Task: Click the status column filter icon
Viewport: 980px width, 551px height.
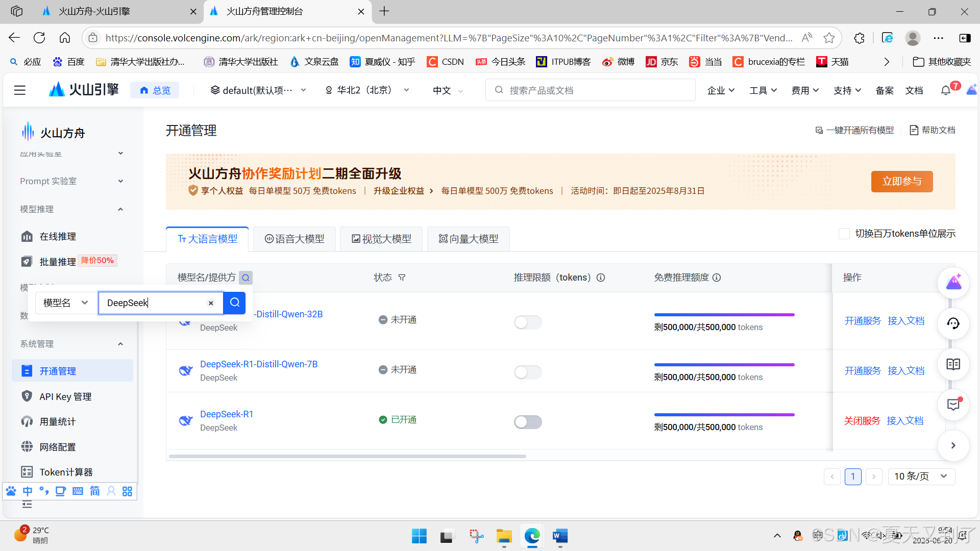Action: 402,278
